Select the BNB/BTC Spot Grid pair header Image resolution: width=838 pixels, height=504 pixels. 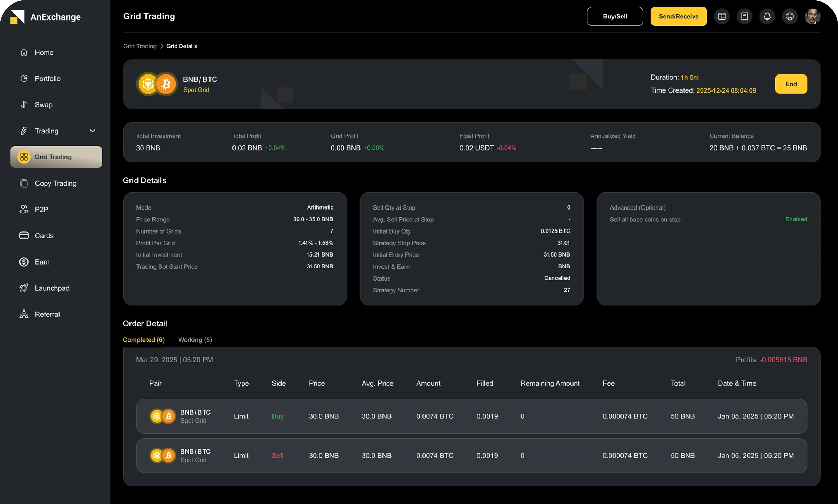click(199, 84)
